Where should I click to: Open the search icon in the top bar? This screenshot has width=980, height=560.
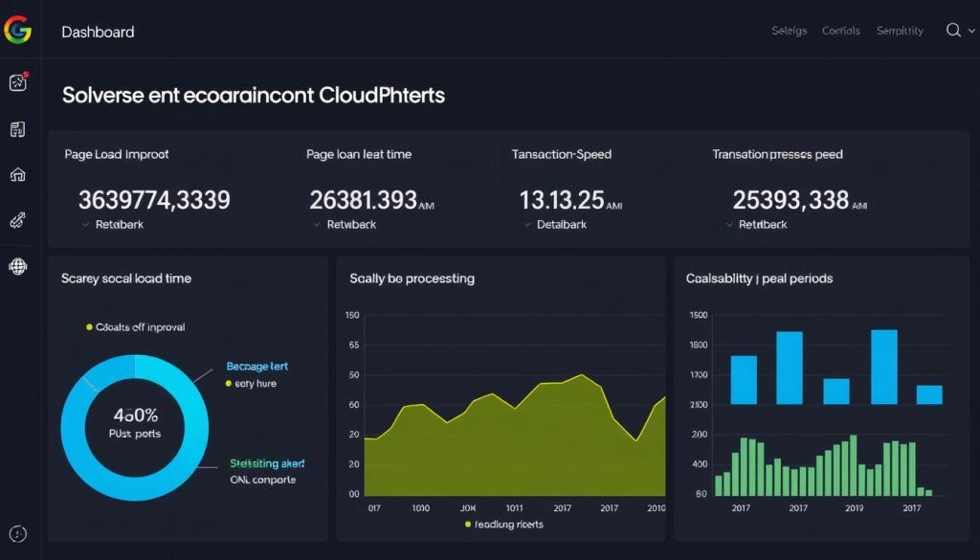(954, 30)
